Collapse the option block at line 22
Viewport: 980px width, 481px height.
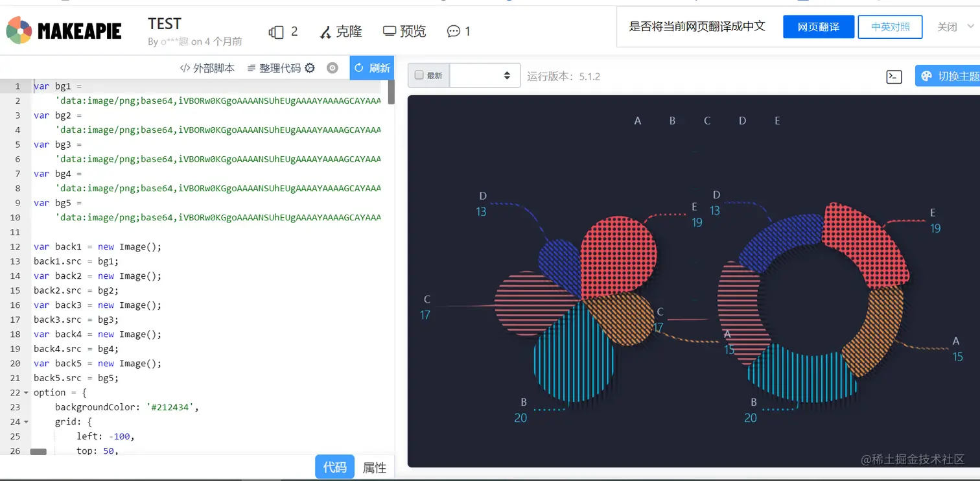(26, 393)
